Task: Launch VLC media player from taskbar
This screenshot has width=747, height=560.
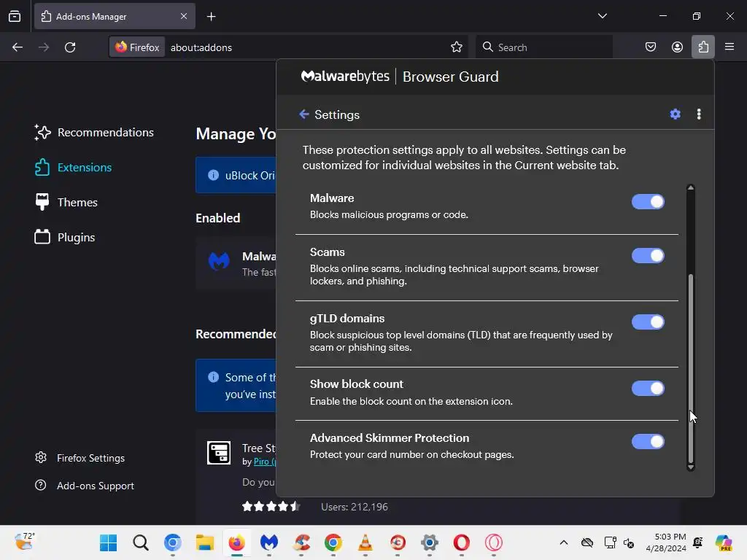Action: tap(365, 542)
